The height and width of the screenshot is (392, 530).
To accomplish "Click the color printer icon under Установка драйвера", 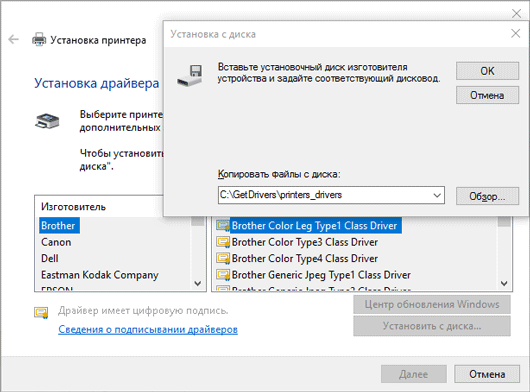I will [47, 121].
